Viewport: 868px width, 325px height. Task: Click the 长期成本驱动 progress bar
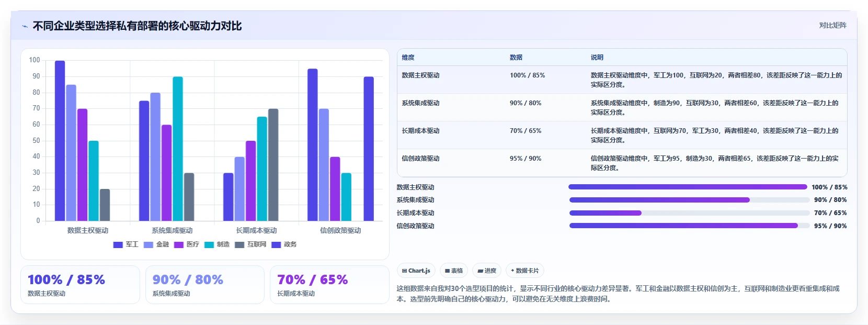click(x=689, y=213)
